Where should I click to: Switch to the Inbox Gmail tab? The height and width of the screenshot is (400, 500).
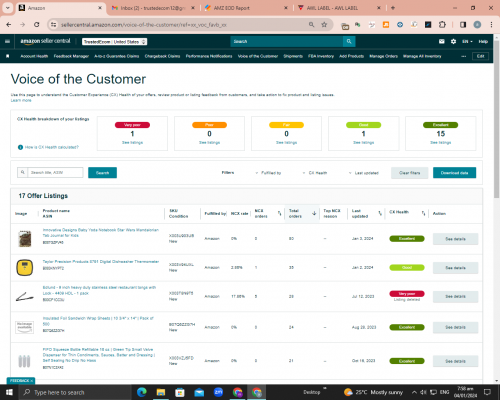(153, 8)
